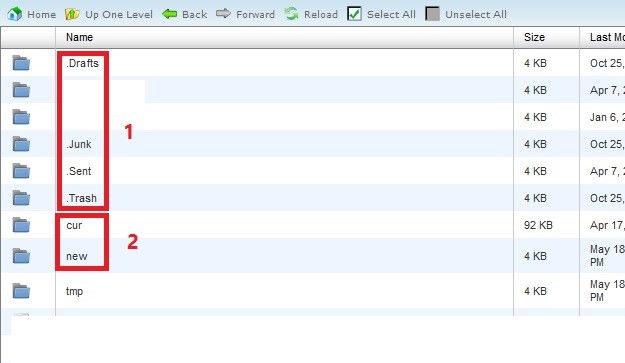Select the folder icon beside tmp
625x363 pixels.
click(21, 291)
